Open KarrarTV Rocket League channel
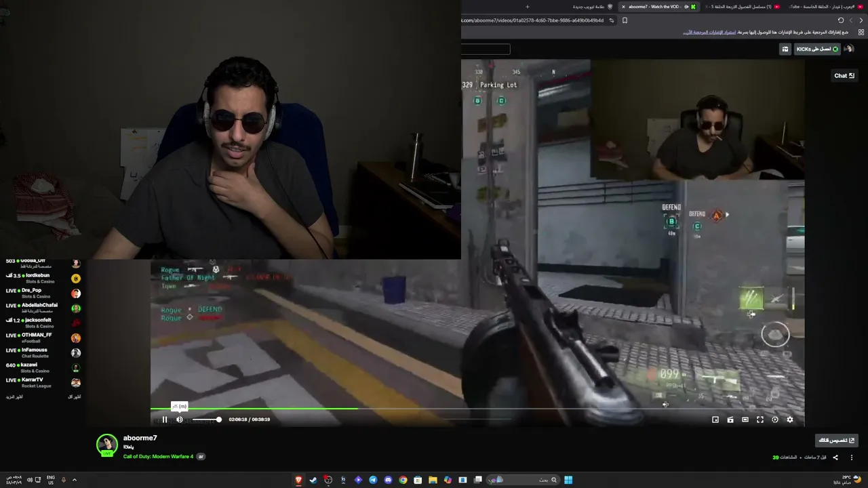868x488 pixels. (x=43, y=382)
